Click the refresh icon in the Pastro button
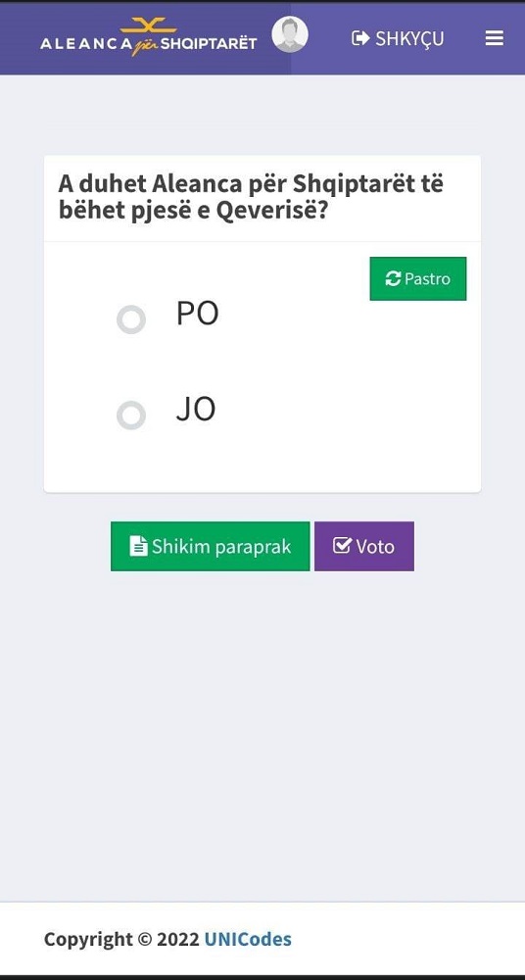 pos(393,278)
